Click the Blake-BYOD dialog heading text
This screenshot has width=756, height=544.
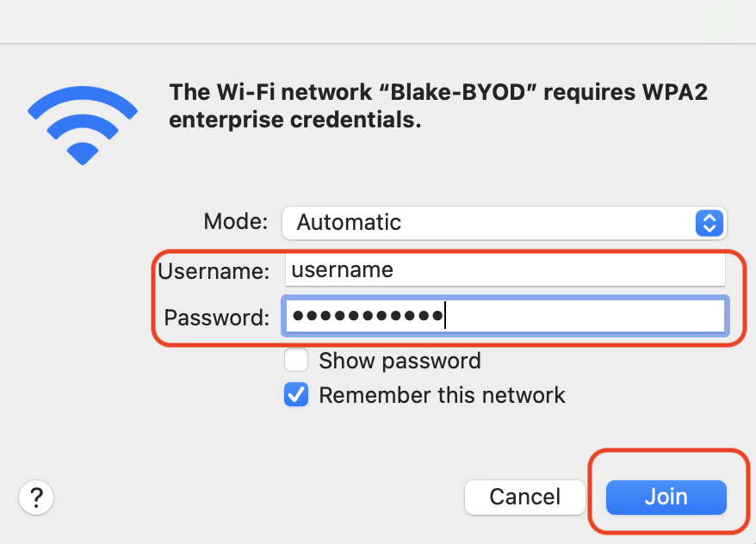(438, 106)
